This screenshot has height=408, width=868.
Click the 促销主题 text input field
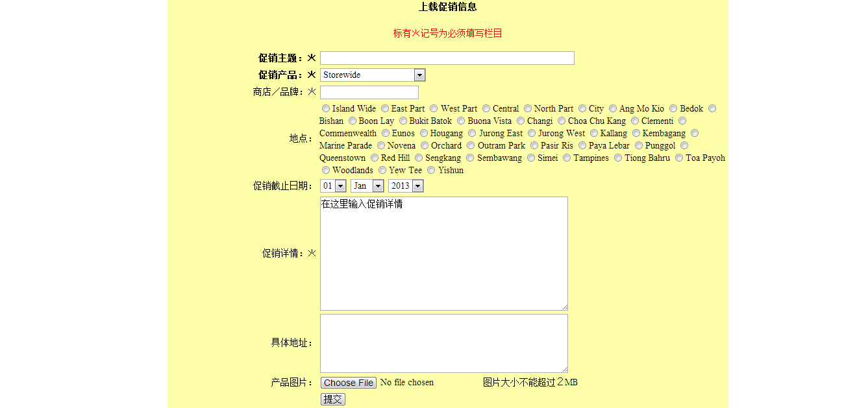pos(447,58)
